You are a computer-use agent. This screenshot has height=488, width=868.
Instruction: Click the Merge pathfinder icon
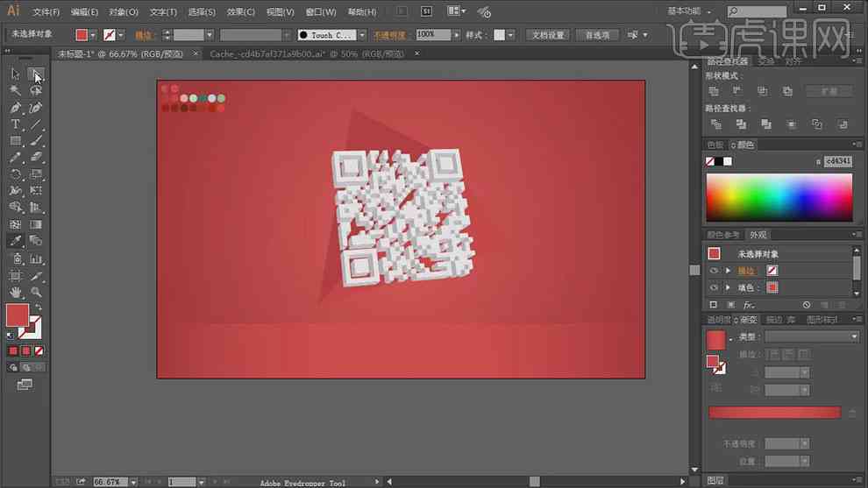(x=766, y=124)
